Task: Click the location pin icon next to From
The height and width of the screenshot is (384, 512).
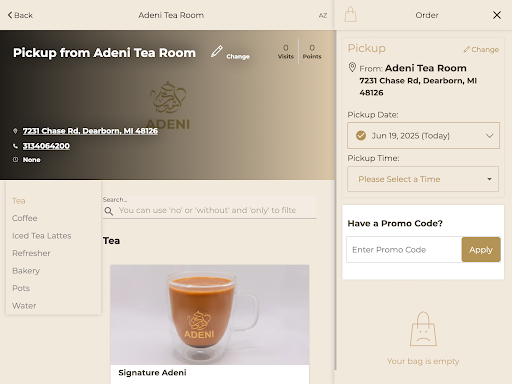Action: point(352,67)
